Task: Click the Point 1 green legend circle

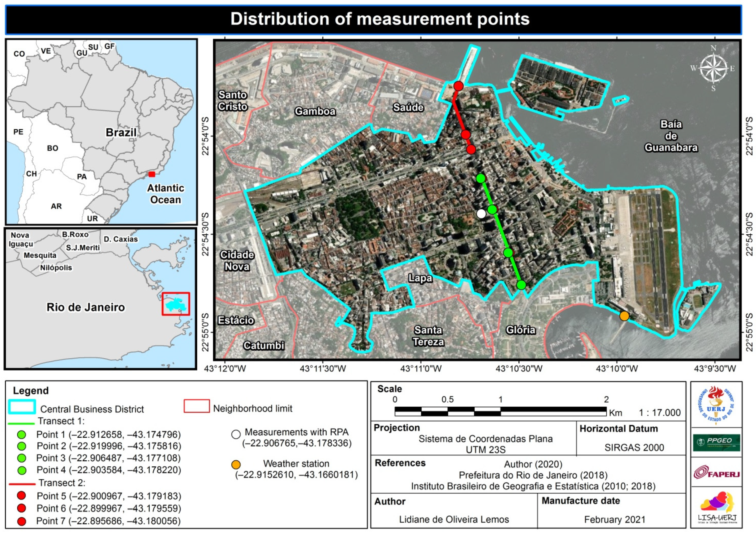Action: [22, 435]
